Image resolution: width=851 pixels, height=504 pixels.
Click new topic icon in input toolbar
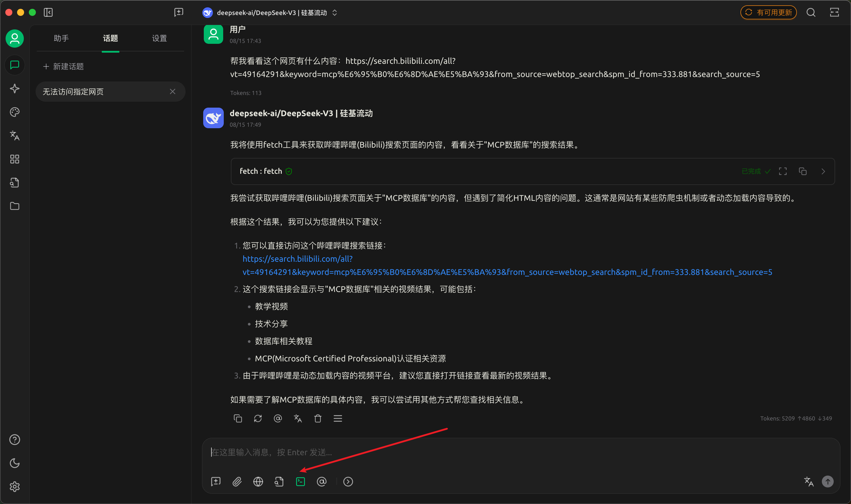(x=216, y=481)
